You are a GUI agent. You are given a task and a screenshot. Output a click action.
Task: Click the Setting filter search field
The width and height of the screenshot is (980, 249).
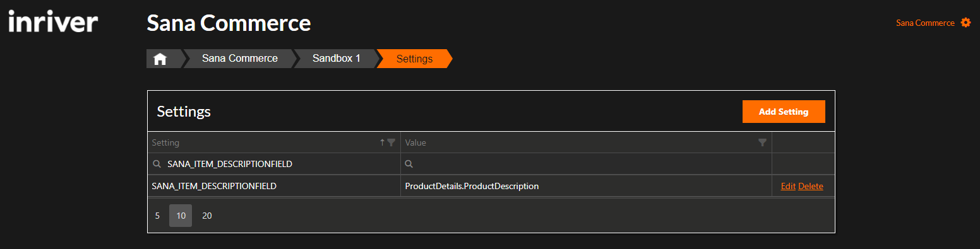(273, 164)
